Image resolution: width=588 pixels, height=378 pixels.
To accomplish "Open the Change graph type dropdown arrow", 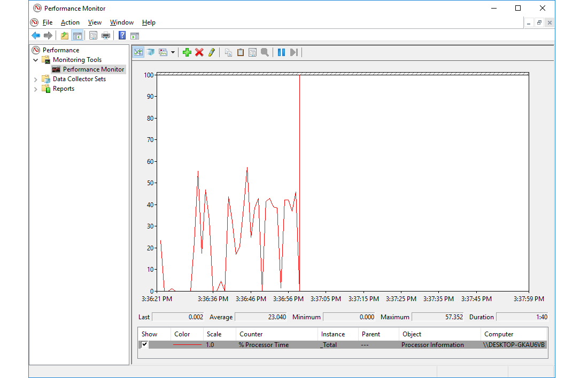I will (173, 53).
